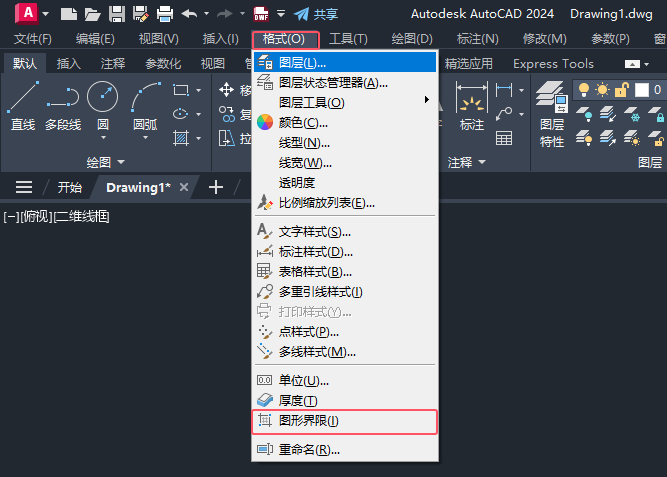Expand the Arc tool dropdown arrow
667x477 pixels.
145,138
